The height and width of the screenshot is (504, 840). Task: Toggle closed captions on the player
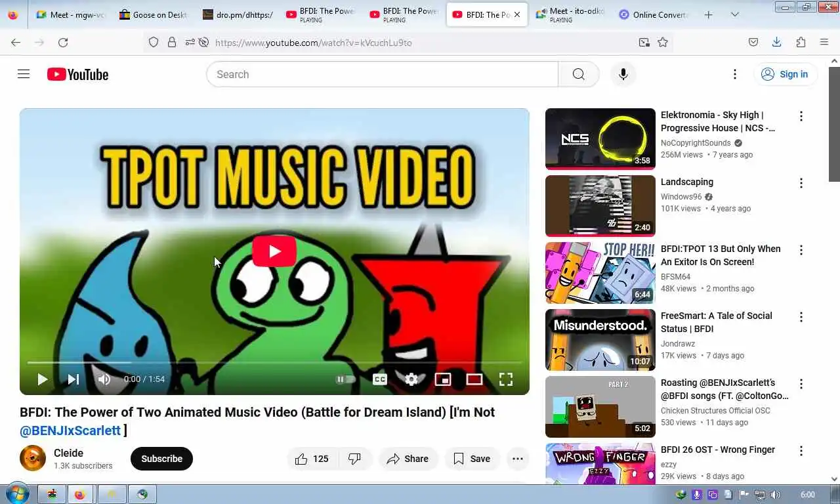tap(379, 379)
